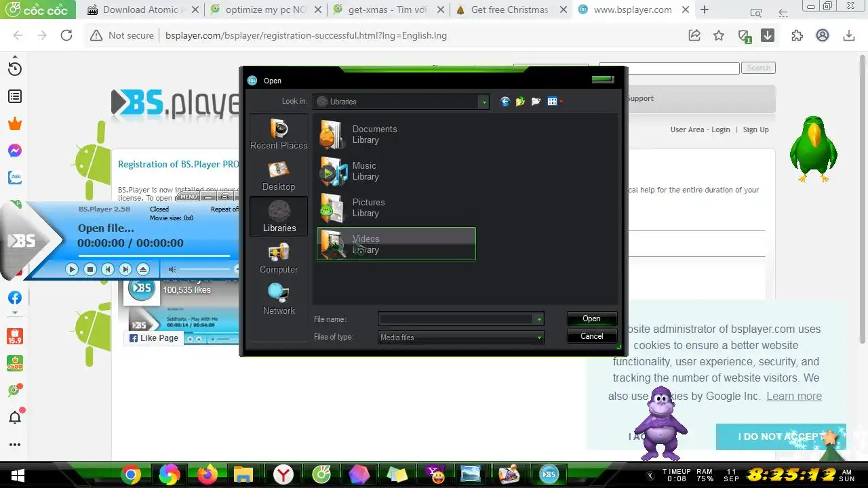Mute BS.Player volume speaker icon
Image resolution: width=868 pixels, height=488 pixels.
(172, 269)
